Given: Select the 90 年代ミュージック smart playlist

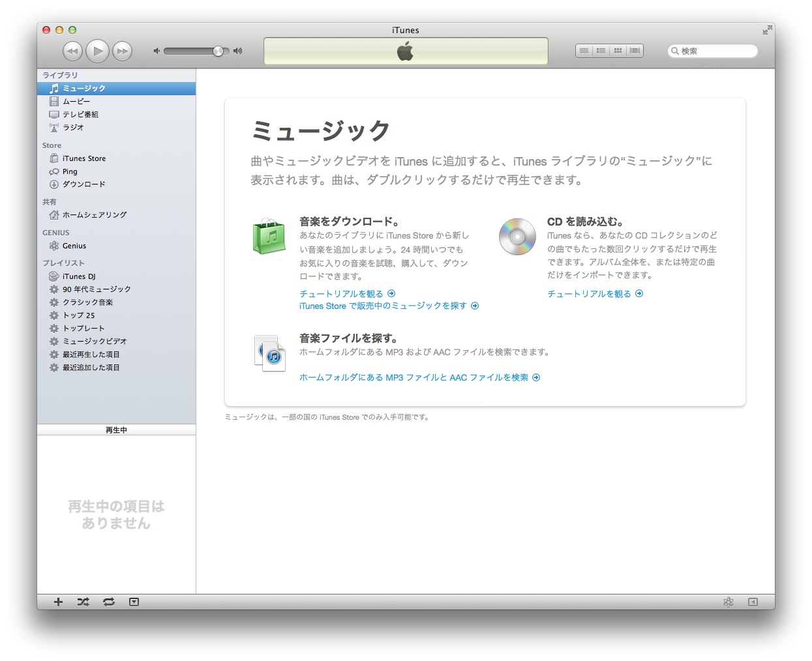Looking at the screenshot, I should coord(116,289).
